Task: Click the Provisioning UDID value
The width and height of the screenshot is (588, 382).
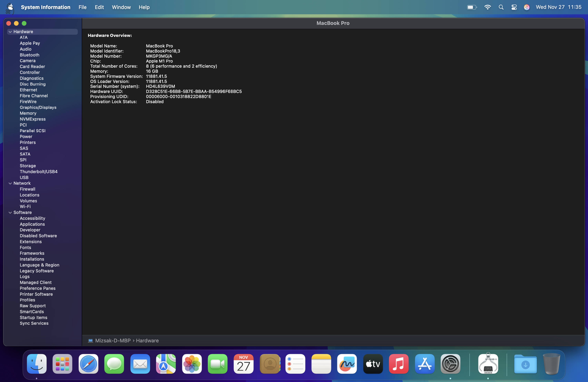Action: 178,96
